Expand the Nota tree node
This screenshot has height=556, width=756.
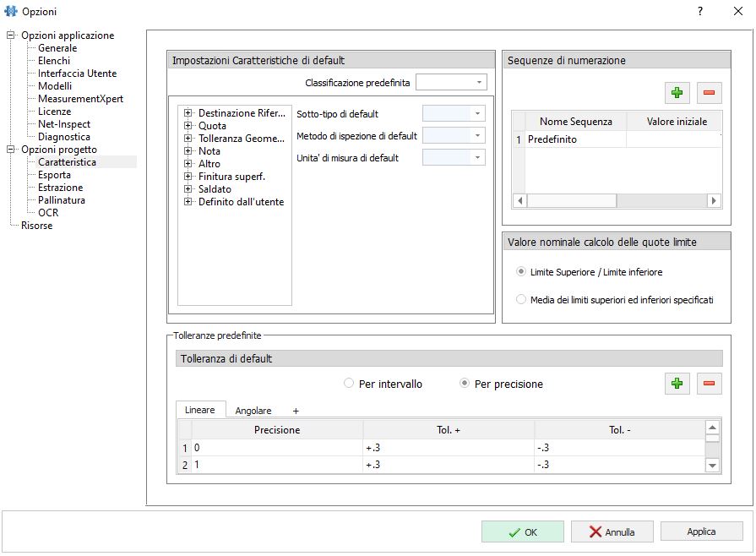[x=188, y=151]
